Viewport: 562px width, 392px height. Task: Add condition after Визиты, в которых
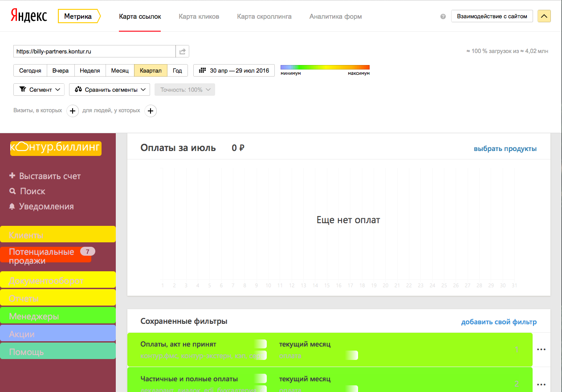(73, 111)
